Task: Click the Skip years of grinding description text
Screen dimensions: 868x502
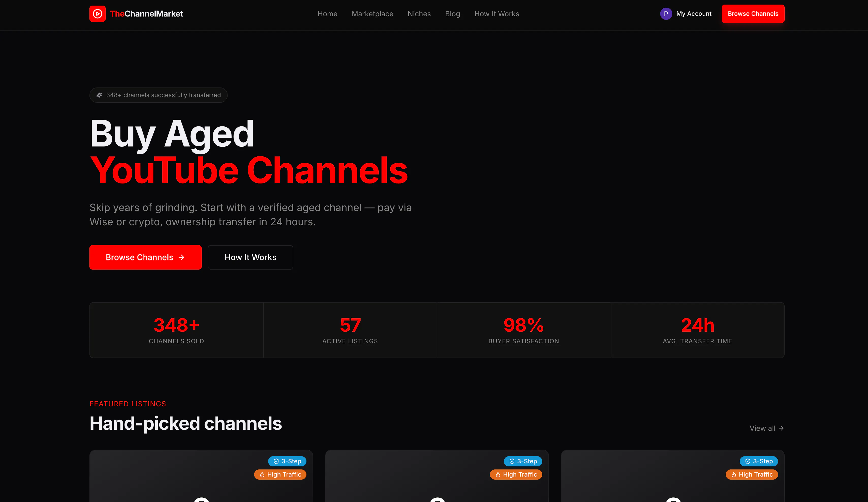Action: click(251, 214)
